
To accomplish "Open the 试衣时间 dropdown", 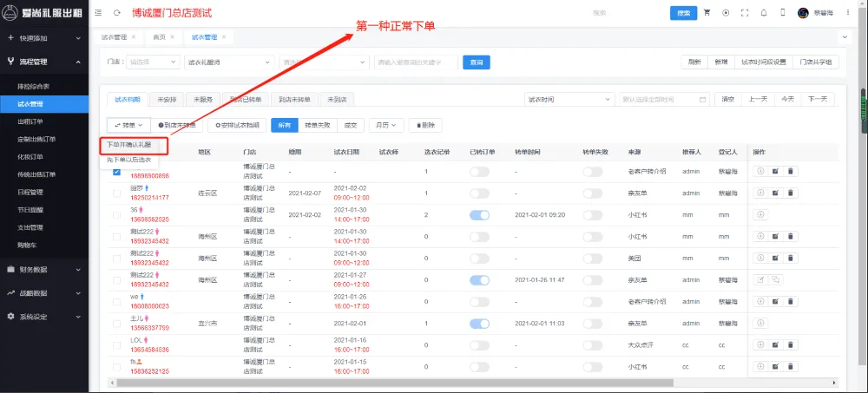I will 569,99.
